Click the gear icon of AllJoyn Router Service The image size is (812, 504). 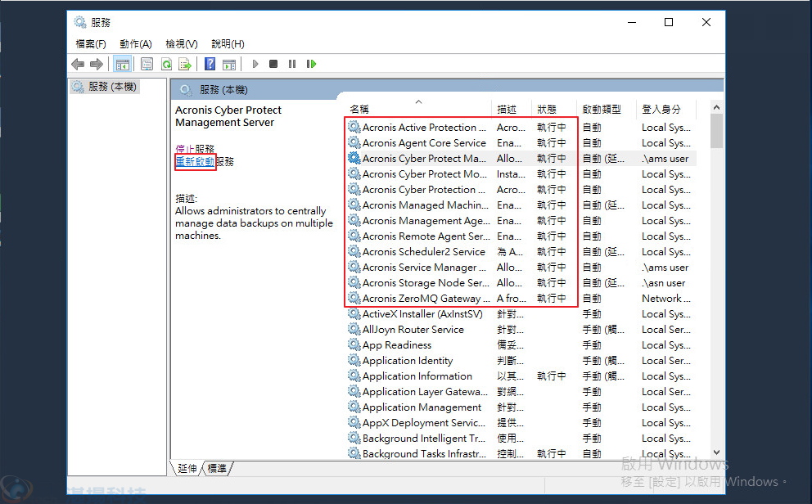tap(354, 329)
